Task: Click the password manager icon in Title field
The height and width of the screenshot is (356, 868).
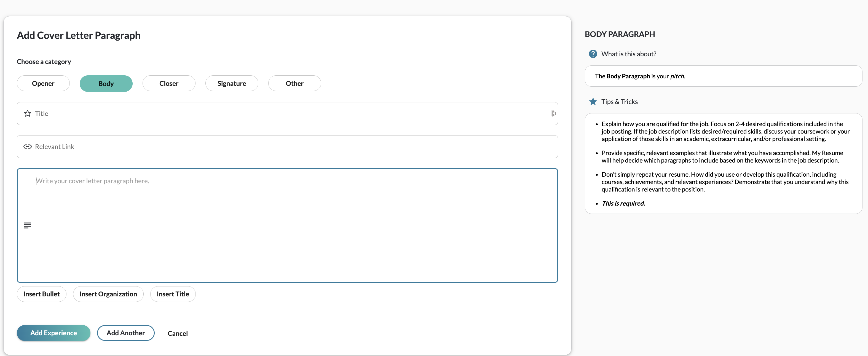Action: click(x=553, y=114)
